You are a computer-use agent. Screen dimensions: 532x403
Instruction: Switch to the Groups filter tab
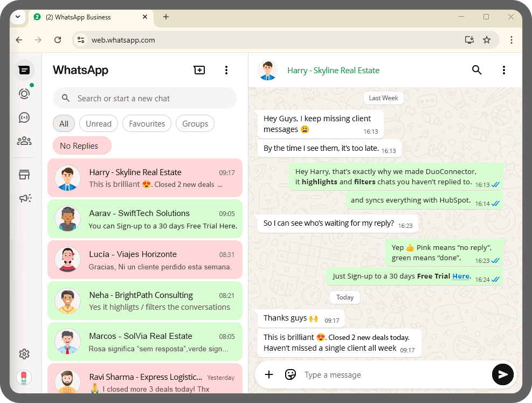pos(195,123)
